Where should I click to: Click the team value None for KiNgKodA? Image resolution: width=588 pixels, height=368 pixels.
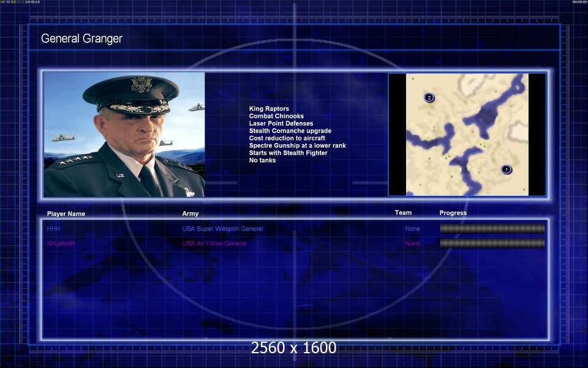(x=412, y=243)
